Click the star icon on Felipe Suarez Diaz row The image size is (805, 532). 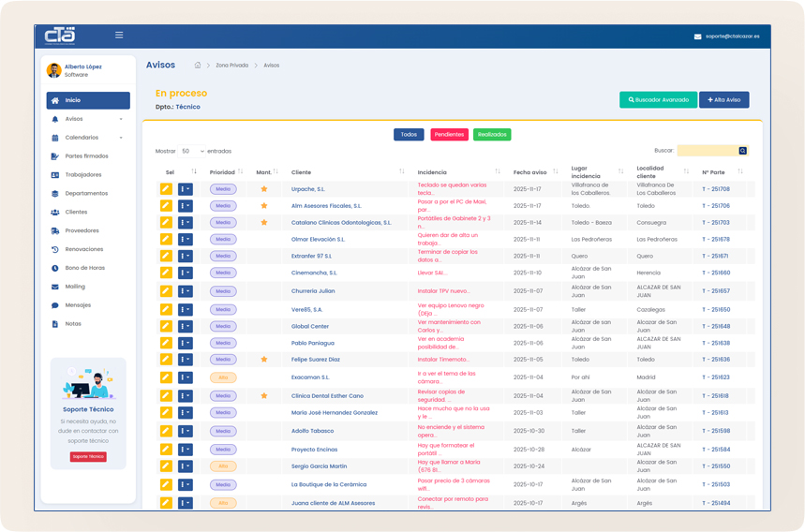coord(264,360)
